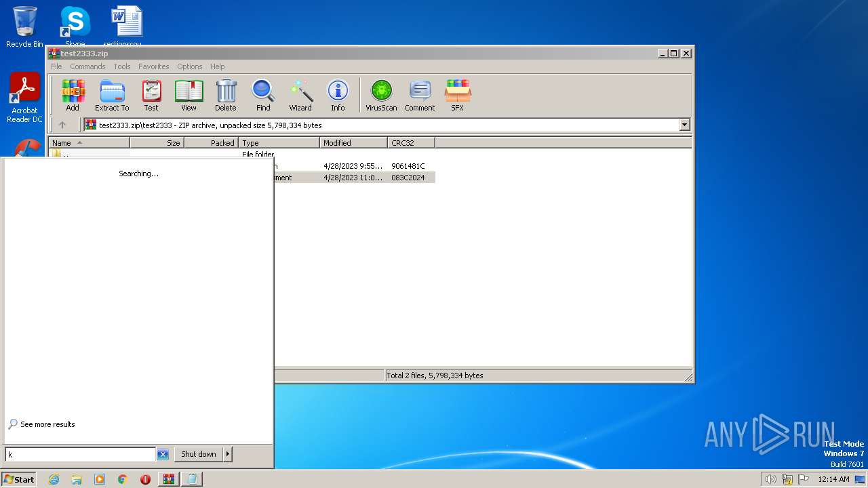The image size is (868, 488).
Task: Click the network tray icon
Action: [x=787, y=479]
